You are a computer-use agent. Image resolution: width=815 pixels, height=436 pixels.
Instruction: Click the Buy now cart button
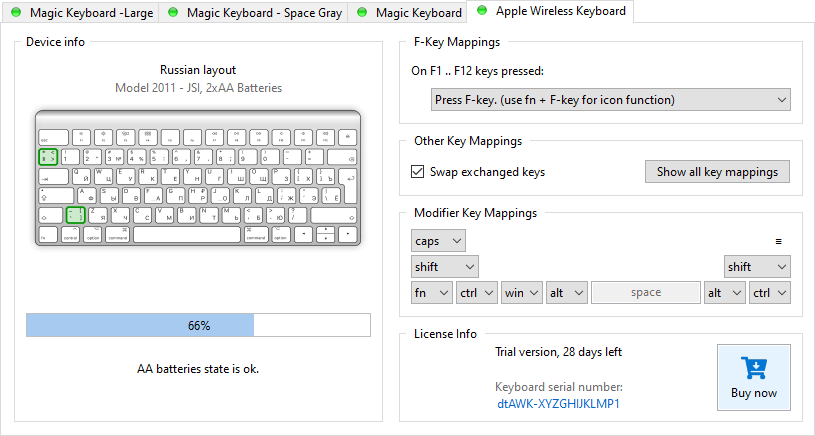pos(754,377)
